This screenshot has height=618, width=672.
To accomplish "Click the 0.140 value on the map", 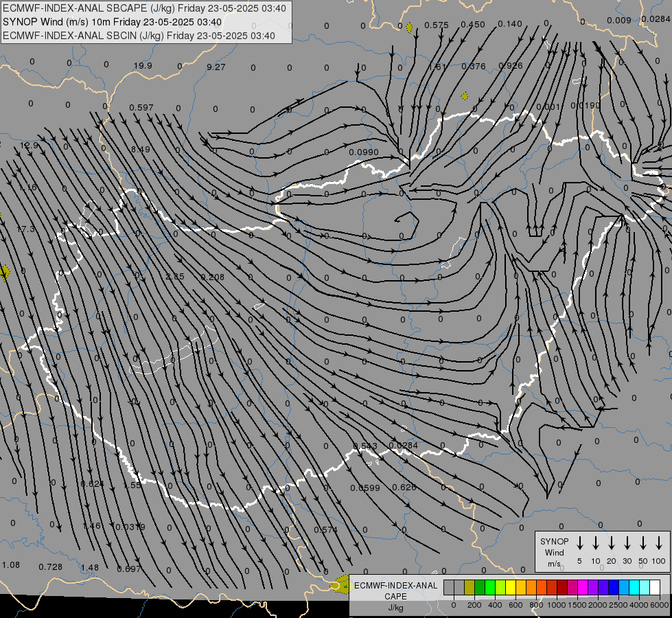I will [510, 24].
